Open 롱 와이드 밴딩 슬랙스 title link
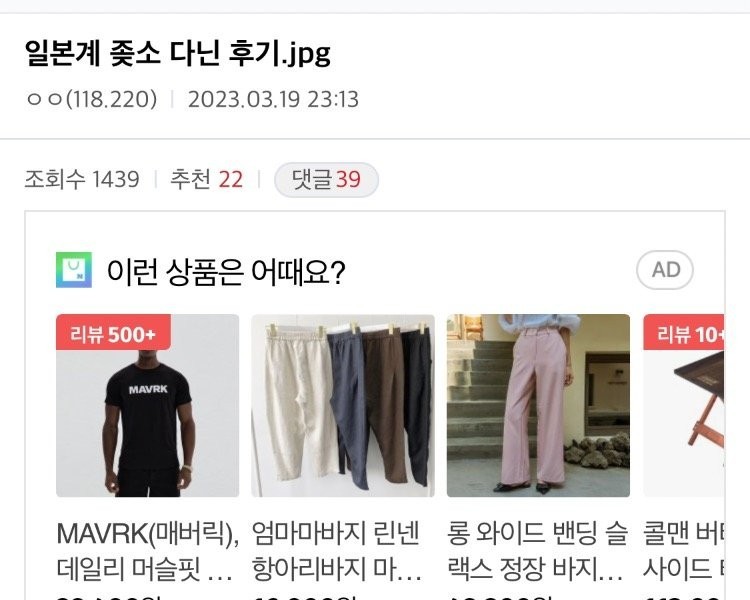 [537, 551]
